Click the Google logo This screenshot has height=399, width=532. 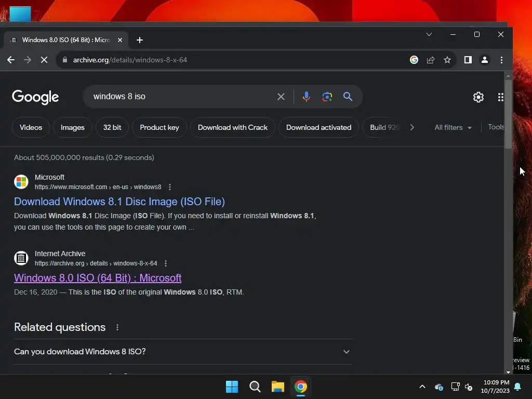click(35, 97)
